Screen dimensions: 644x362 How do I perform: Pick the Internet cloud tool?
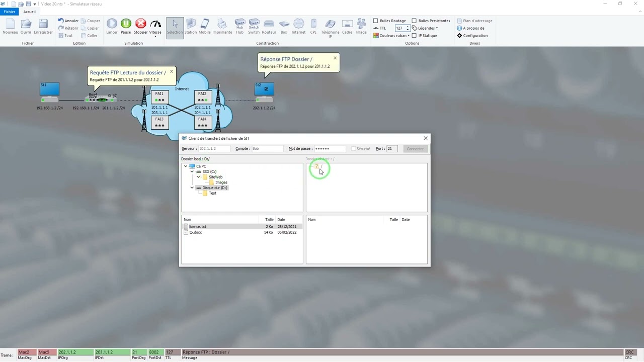pyautogui.click(x=299, y=27)
